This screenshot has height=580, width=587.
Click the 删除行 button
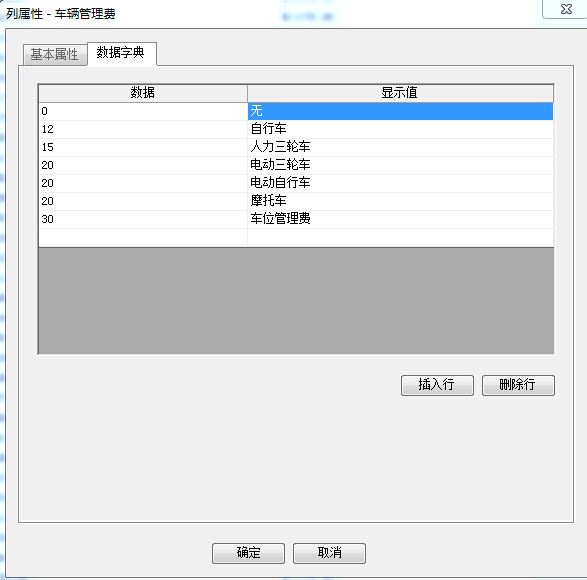point(518,385)
